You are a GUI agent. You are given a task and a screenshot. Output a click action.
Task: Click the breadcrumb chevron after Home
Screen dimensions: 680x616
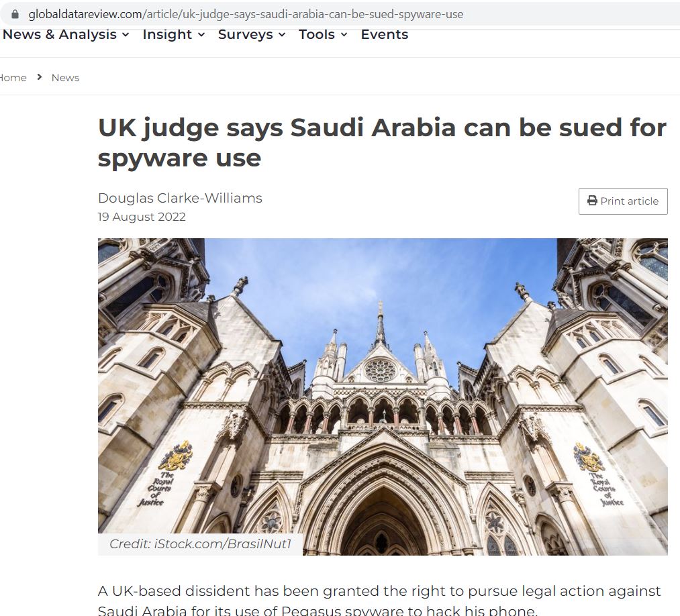[x=40, y=77]
